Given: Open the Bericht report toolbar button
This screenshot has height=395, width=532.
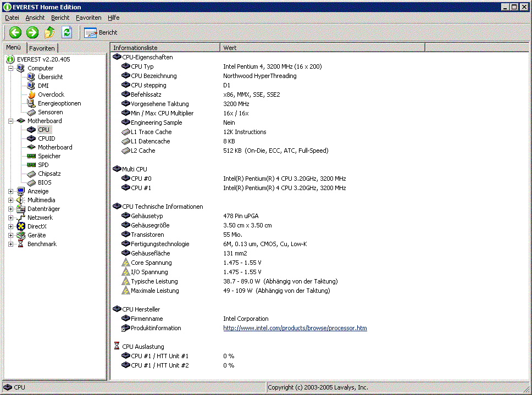Looking at the screenshot, I should point(101,32).
